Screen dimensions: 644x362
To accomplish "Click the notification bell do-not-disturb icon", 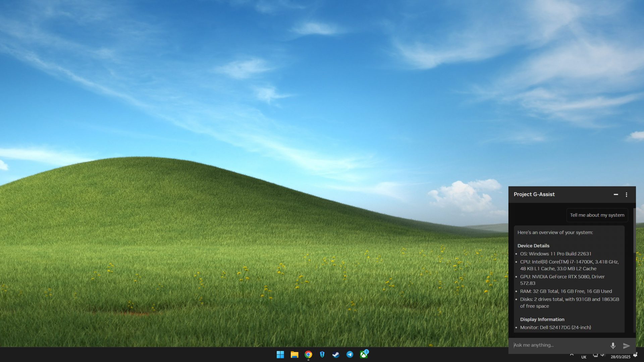I will pos(635,355).
